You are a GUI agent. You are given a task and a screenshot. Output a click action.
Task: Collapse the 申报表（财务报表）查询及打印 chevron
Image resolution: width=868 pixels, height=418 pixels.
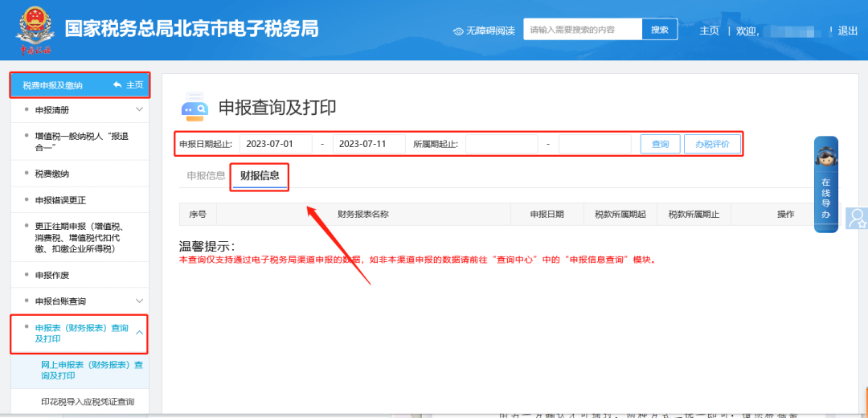point(140,333)
